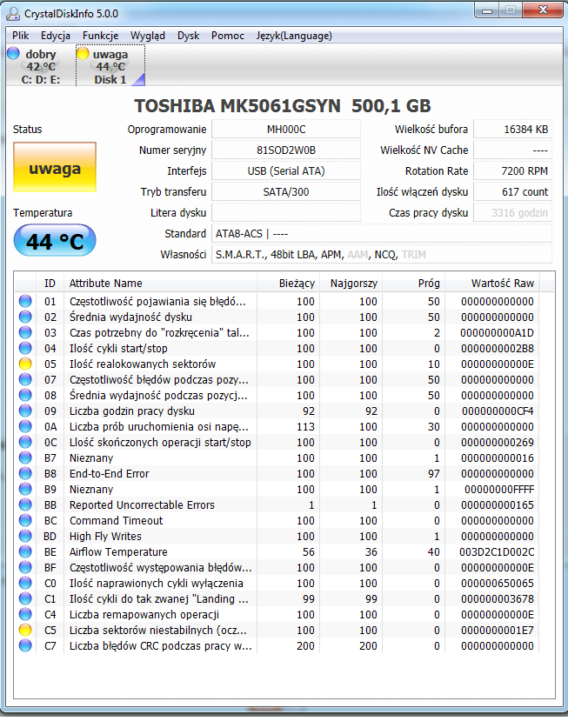This screenshot has width=568, height=728.
Task: Click the blue status icon for attribute 01
Action: tap(25, 301)
